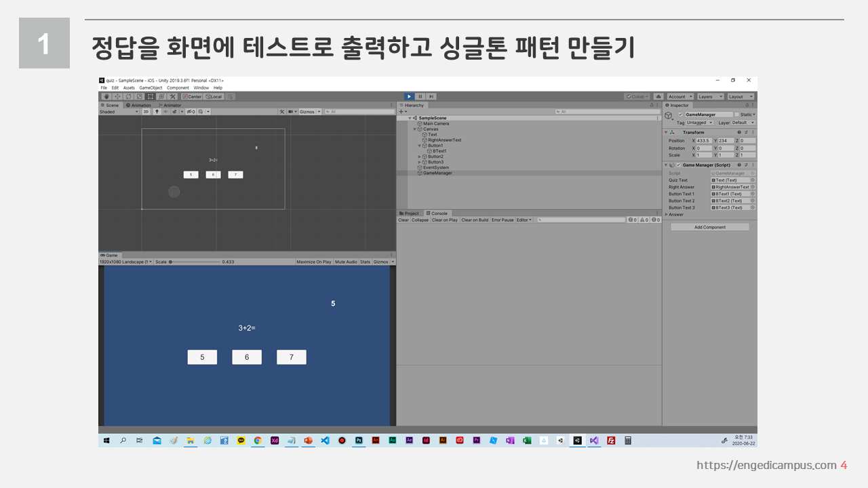Click answer button 6 in Game view
Screen dimensions: 868x488
coord(247,357)
